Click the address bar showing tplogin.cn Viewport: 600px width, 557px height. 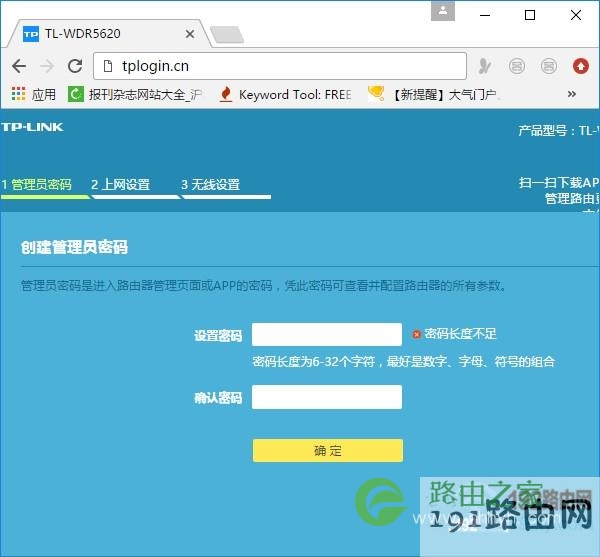coord(280,66)
